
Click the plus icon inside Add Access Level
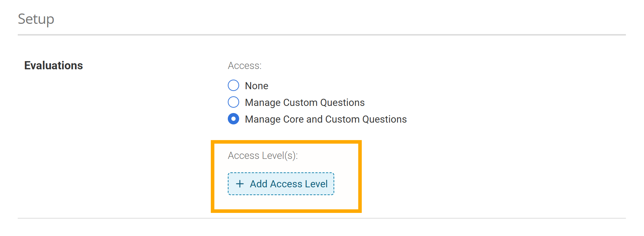[x=240, y=184]
